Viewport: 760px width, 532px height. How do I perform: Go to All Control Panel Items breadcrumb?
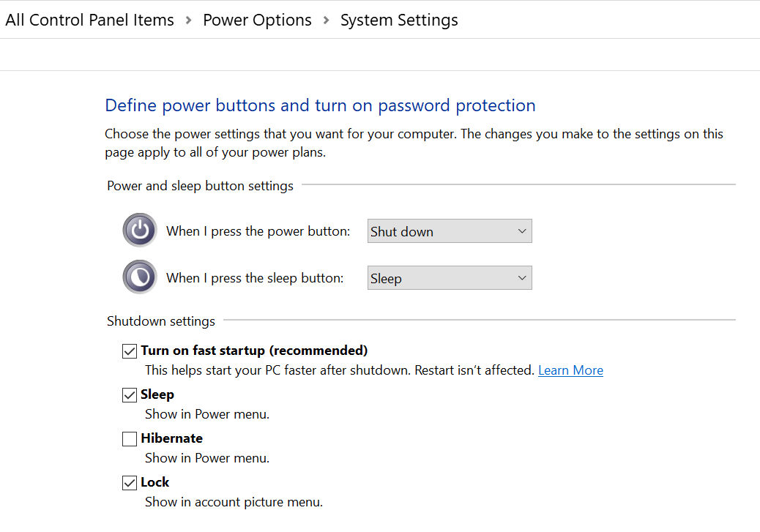[x=89, y=20]
